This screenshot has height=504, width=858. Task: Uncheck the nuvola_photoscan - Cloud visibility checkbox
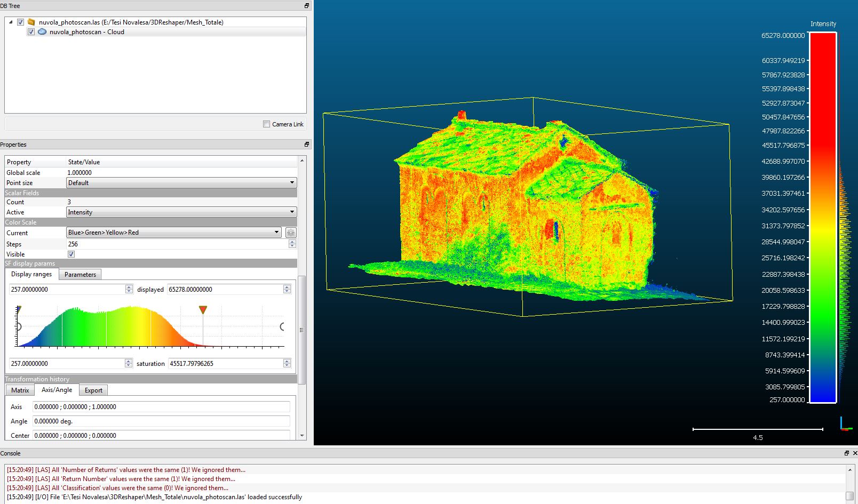coord(31,32)
